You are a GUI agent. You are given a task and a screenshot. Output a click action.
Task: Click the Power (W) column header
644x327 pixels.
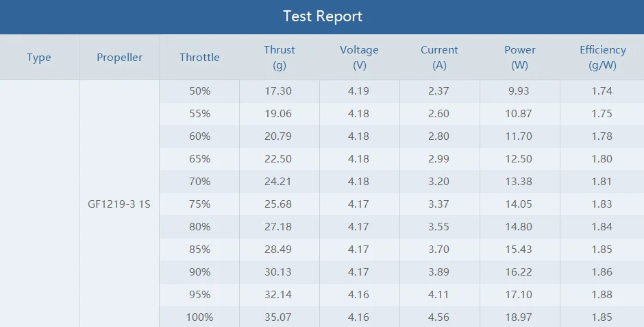click(519, 58)
